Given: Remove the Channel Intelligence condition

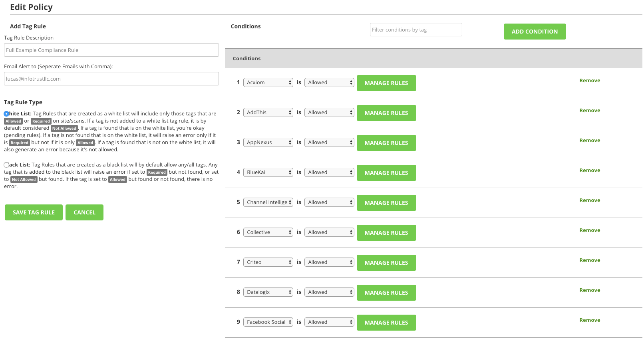Looking at the screenshot, I should [x=590, y=200].
